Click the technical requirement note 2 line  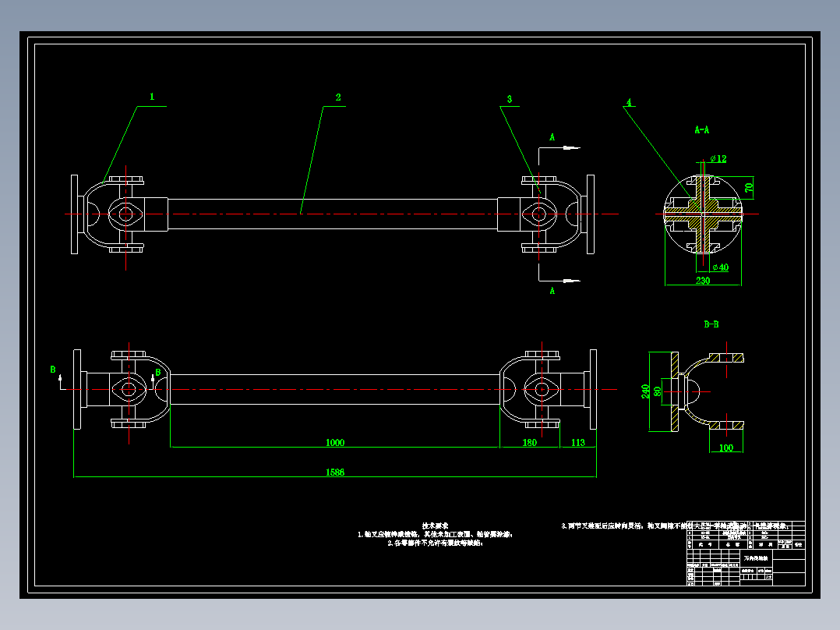click(435, 543)
